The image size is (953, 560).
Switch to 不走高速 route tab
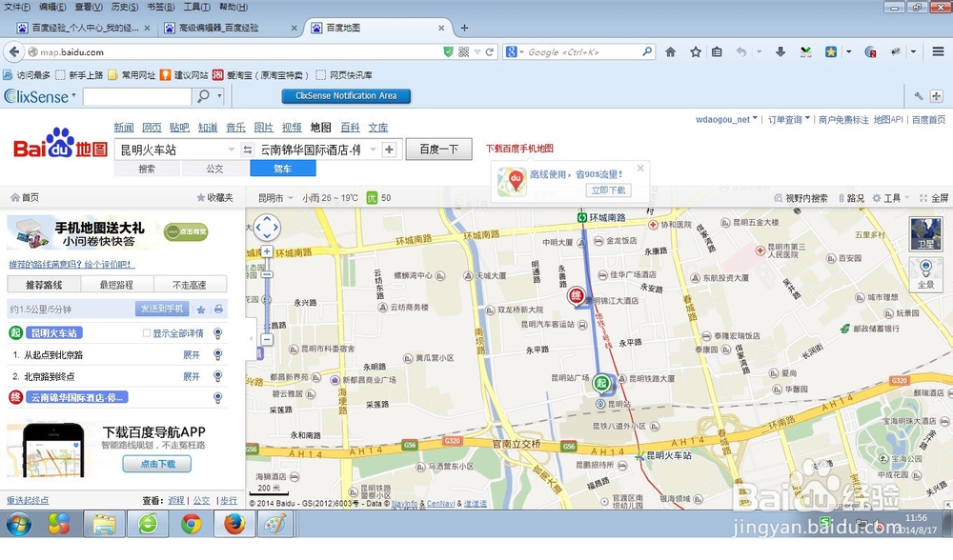point(190,284)
